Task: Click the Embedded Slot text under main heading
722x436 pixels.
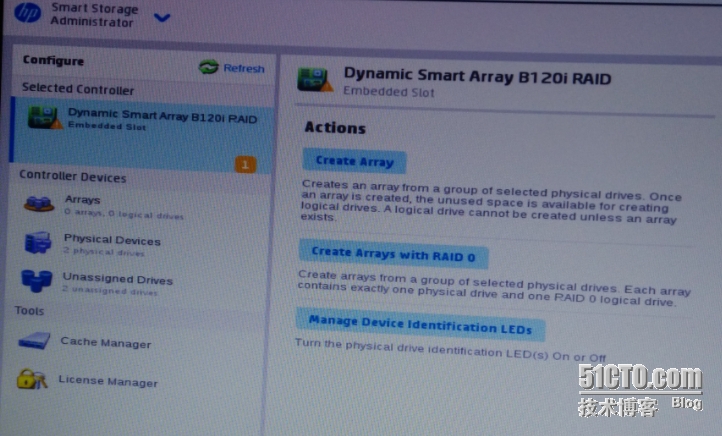Action: pyautogui.click(x=389, y=92)
